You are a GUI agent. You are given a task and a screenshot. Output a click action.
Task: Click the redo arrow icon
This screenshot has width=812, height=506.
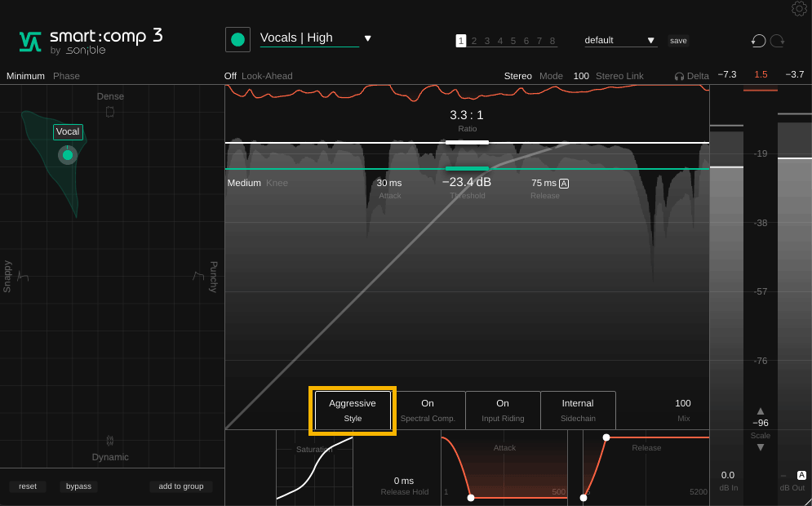[x=777, y=41]
